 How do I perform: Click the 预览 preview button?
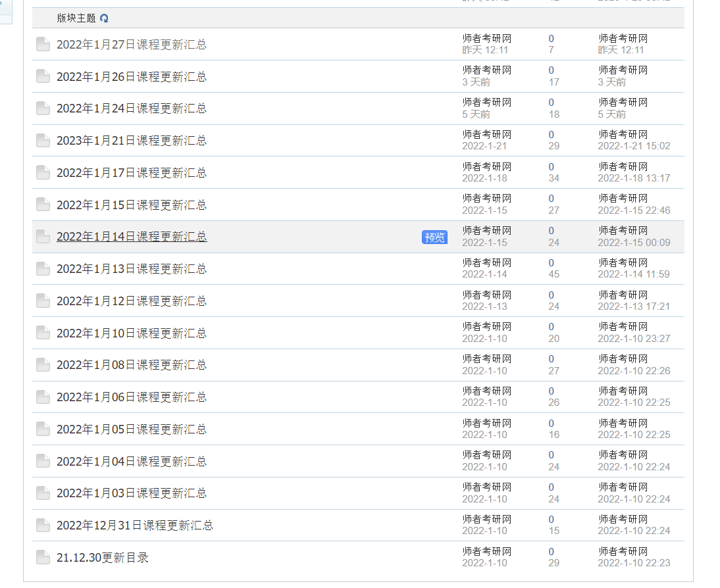click(x=434, y=237)
